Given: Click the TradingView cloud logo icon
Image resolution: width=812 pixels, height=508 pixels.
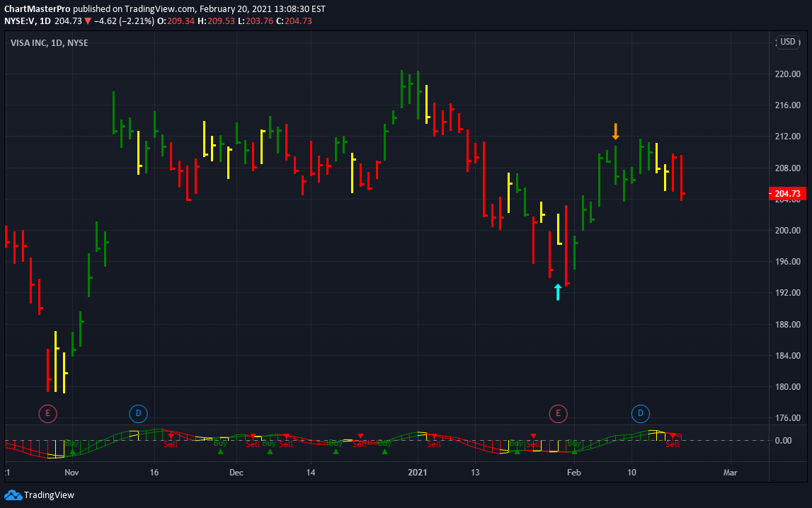Looking at the screenshot, I should pyautogui.click(x=13, y=495).
